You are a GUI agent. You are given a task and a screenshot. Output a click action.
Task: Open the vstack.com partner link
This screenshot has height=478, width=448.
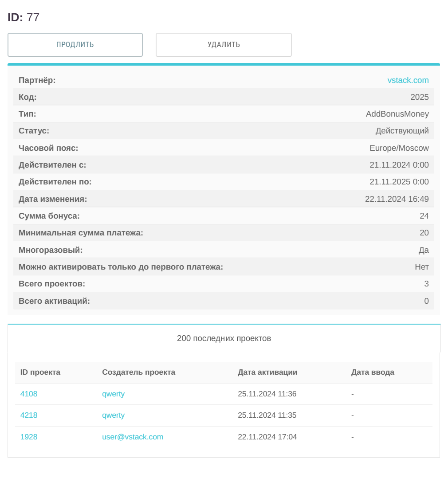pos(408,80)
